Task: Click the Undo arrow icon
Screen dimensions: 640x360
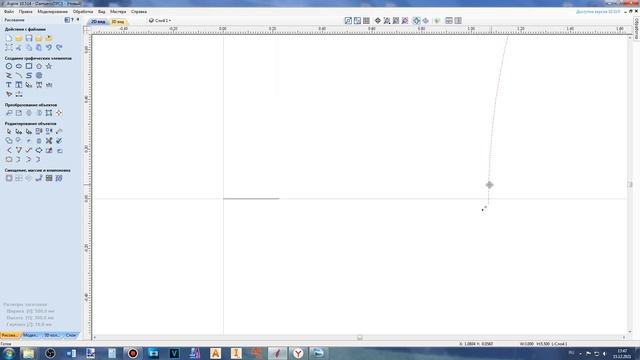Action: coord(49,47)
